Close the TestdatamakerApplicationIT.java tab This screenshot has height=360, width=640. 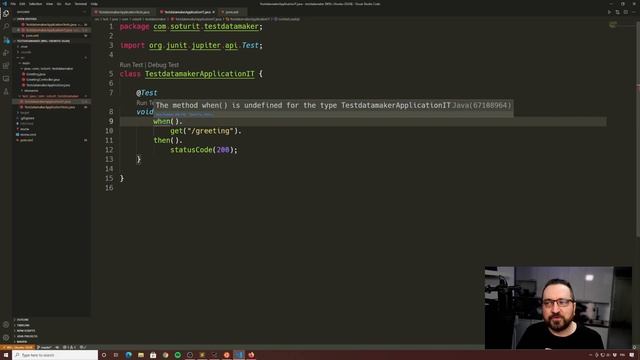(x=213, y=12)
